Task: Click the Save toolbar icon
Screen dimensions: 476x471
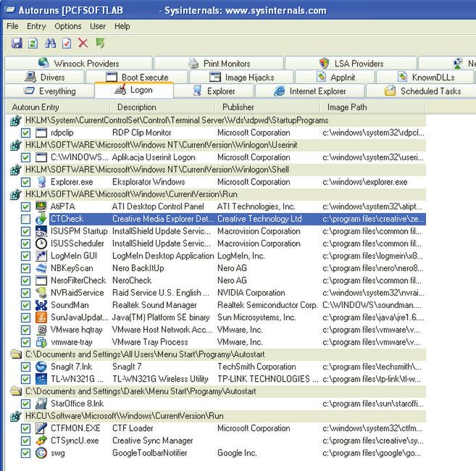Action: (x=17, y=43)
